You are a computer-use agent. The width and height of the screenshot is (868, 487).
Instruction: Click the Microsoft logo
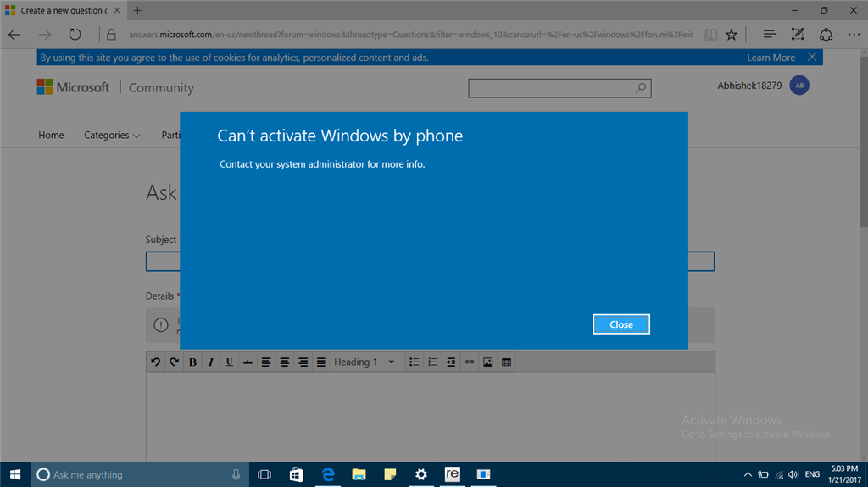[73, 87]
